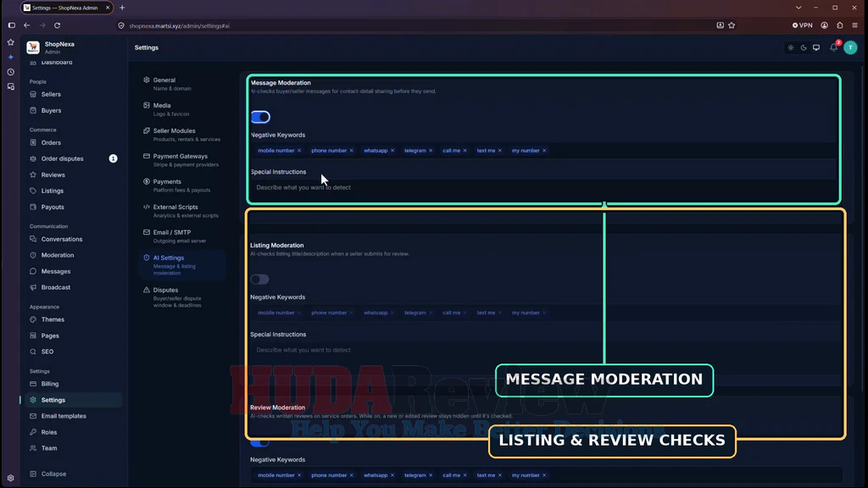This screenshot has width=868, height=488.
Task: Focus Message Moderation Special Instructions field
Action: coord(543,187)
